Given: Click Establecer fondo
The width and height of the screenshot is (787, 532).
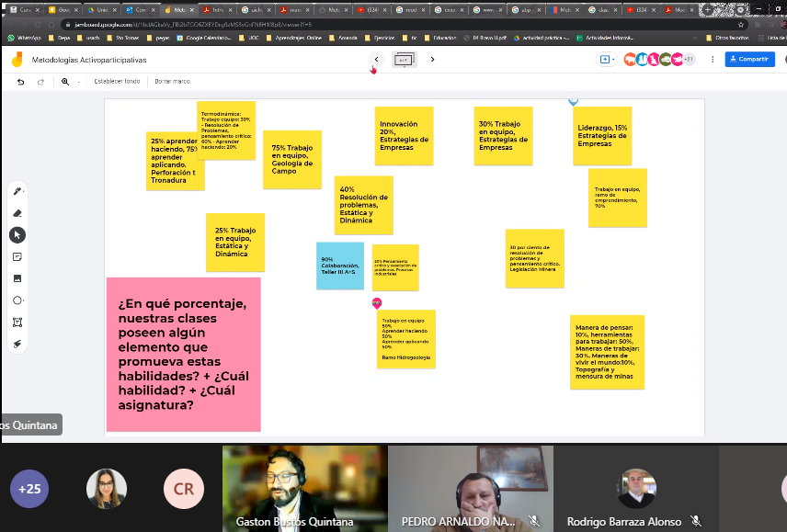Looking at the screenshot, I should pos(117,81).
